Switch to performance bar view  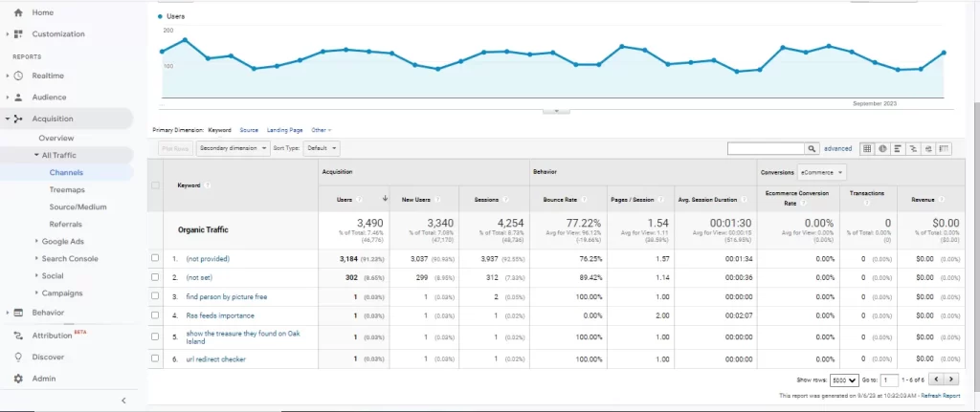(898, 149)
